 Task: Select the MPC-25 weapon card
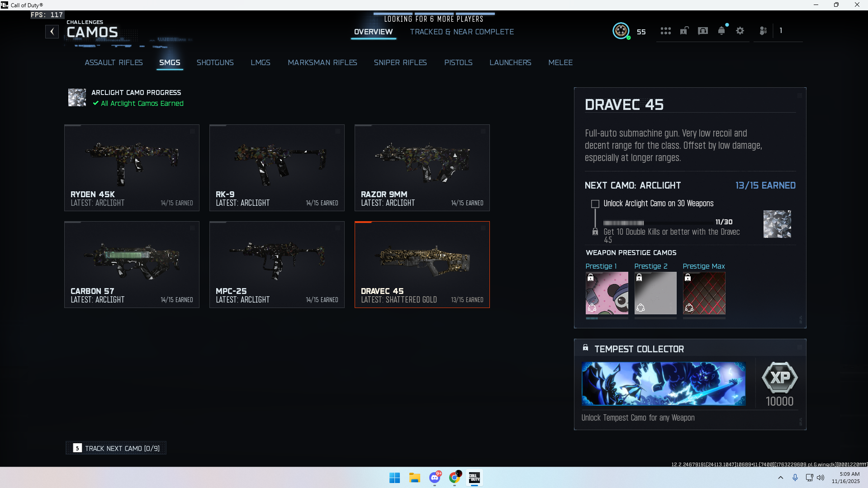tap(277, 265)
